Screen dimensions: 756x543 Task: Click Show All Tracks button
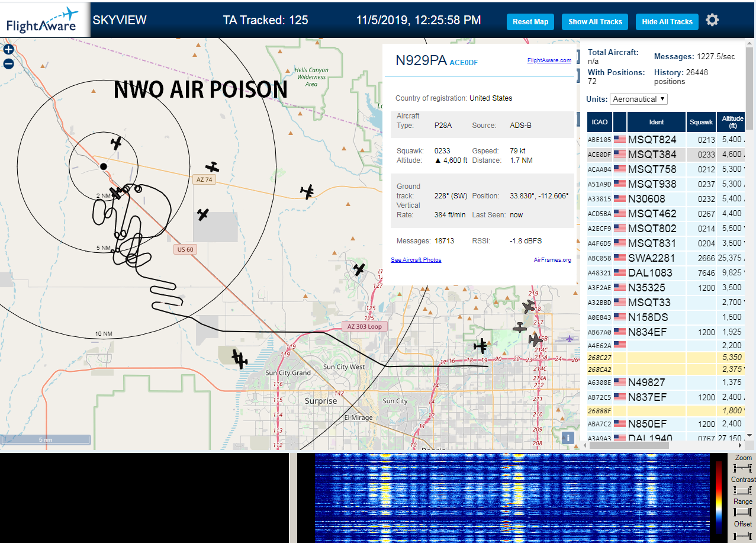[595, 22]
